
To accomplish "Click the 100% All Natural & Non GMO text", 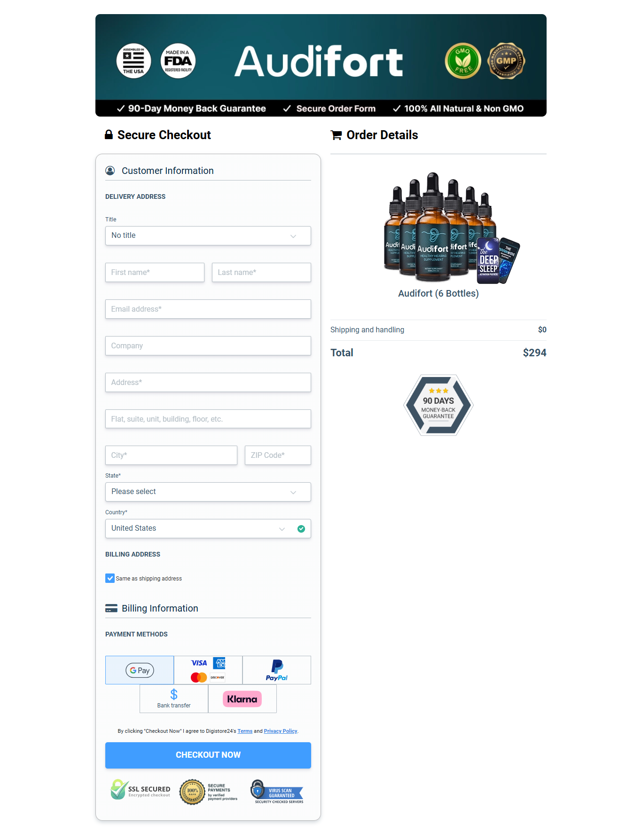I will tap(464, 109).
